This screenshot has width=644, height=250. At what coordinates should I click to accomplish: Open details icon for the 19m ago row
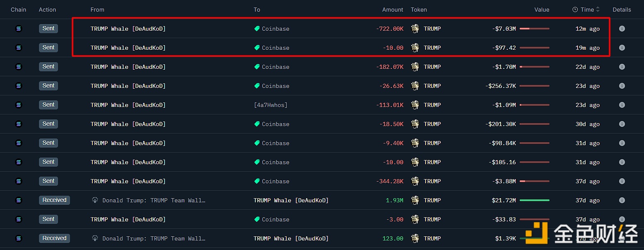(x=622, y=48)
